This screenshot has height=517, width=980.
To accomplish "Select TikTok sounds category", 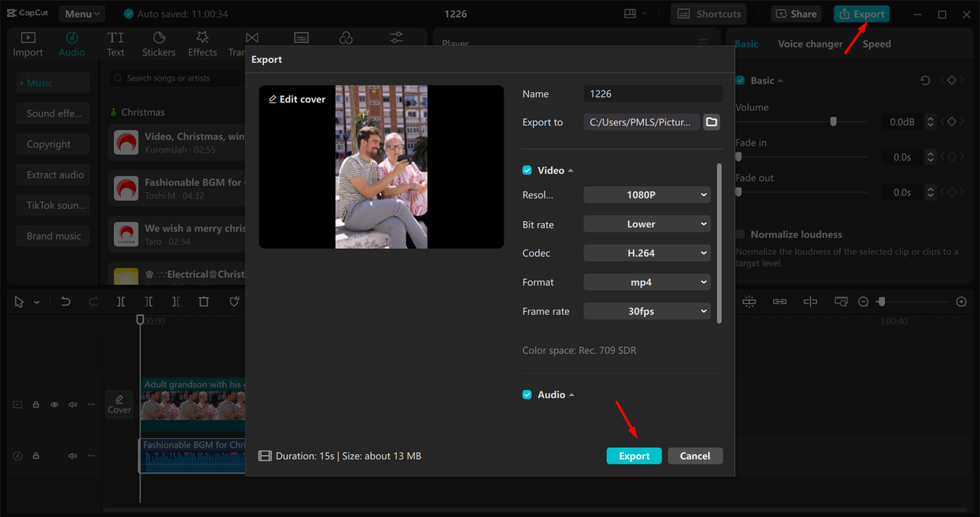I will pos(53,205).
